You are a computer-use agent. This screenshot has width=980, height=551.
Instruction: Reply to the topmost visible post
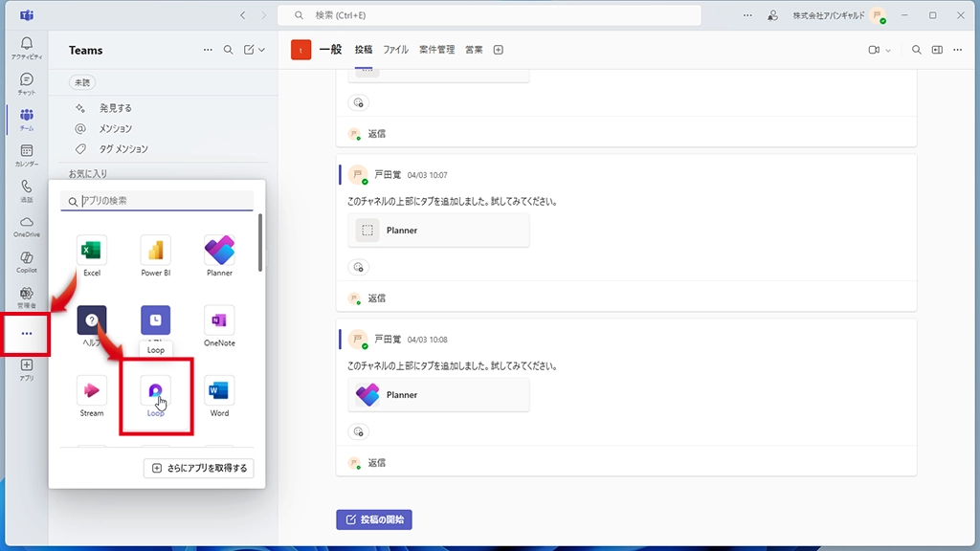point(376,134)
